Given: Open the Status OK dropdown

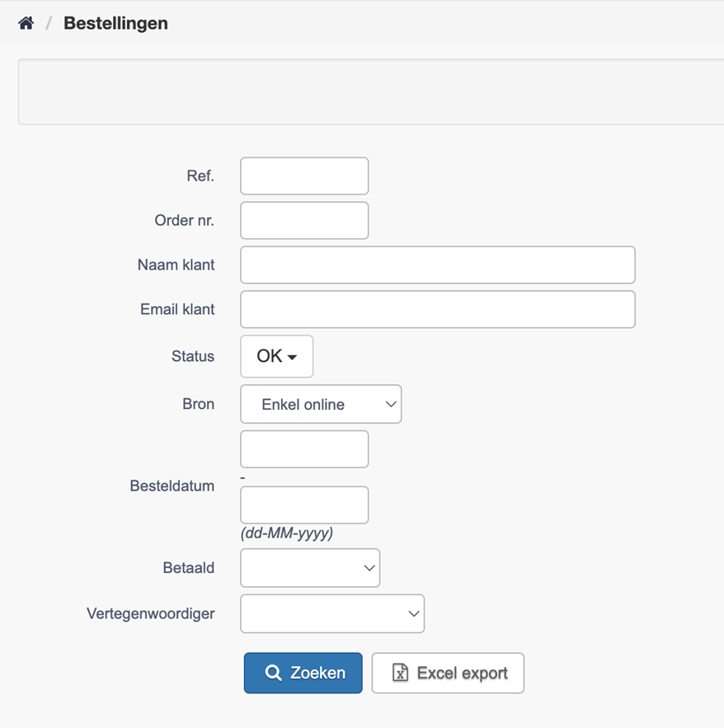Looking at the screenshot, I should pos(277,356).
